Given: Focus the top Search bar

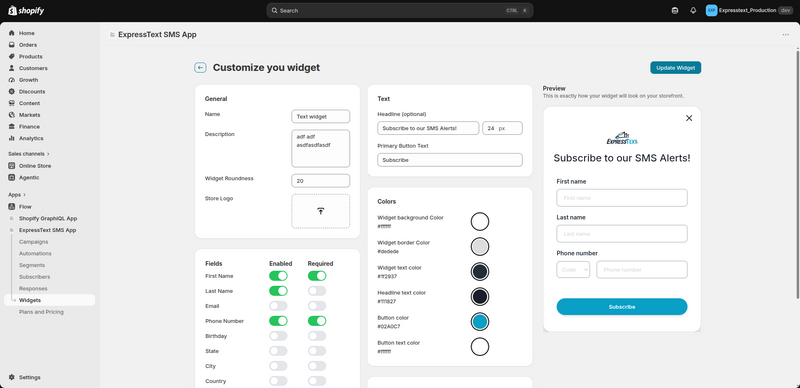Looking at the screenshot, I should click(x=399, y=10).
